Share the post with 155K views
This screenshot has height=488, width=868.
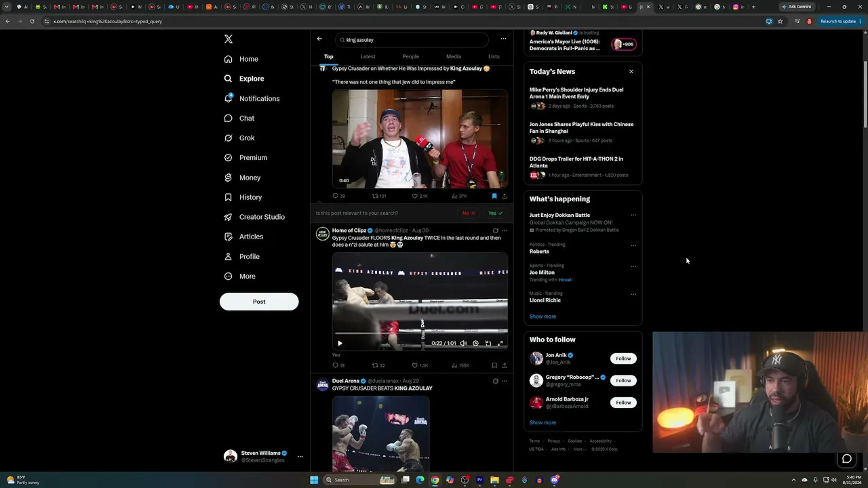[505, 365]
